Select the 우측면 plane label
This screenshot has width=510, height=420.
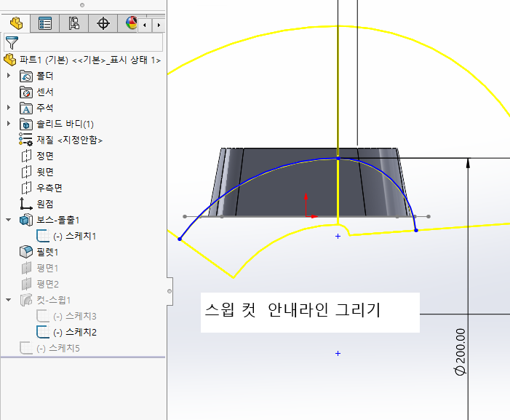click(x=49, y=188)
